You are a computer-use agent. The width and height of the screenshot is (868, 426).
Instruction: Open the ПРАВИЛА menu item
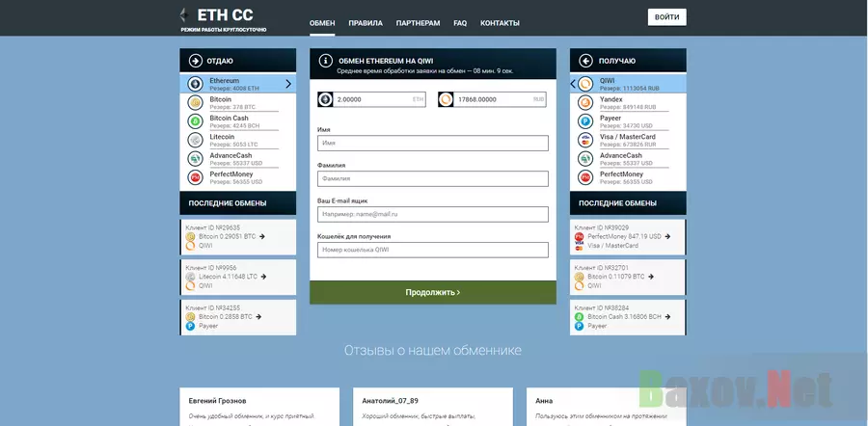coord(366,23)
